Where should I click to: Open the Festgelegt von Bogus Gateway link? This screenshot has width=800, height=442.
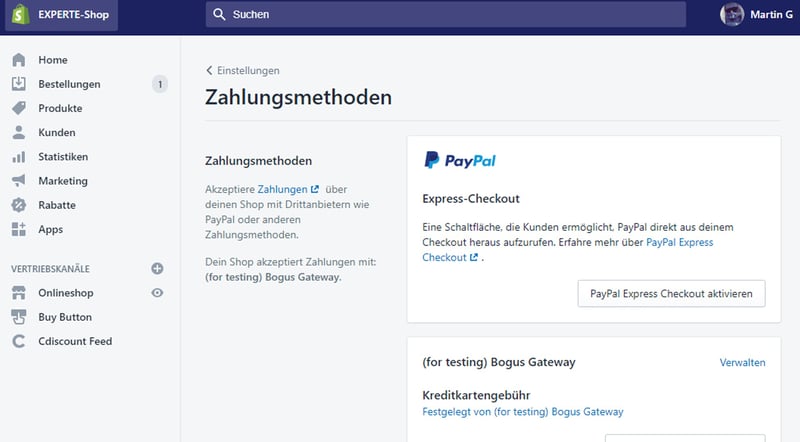[x=523, y=412]
